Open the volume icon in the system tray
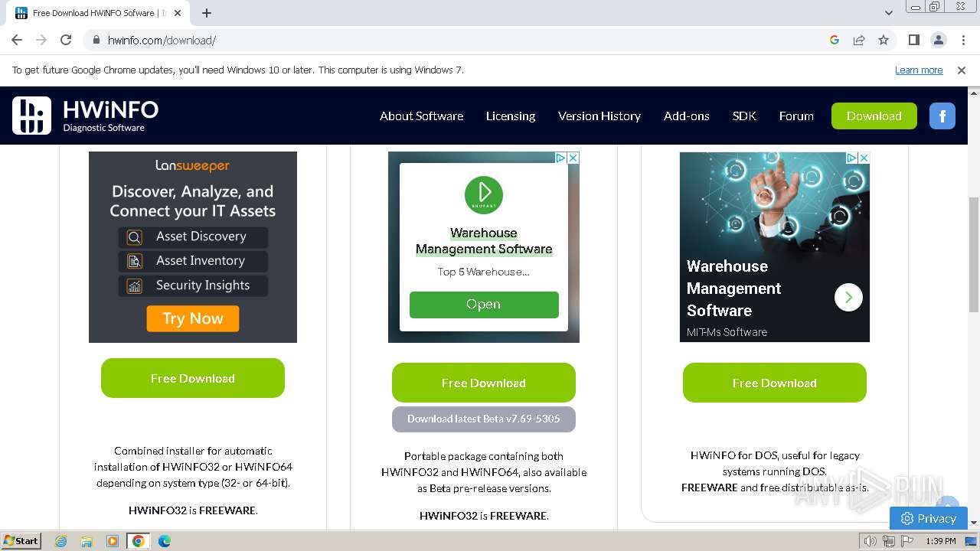 [x=871, y=541]
